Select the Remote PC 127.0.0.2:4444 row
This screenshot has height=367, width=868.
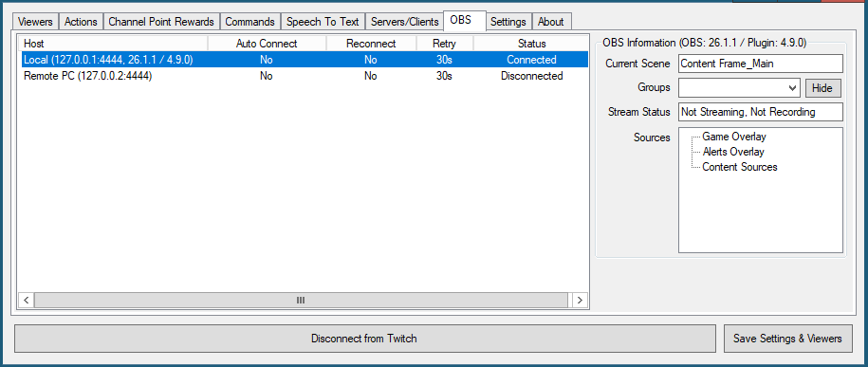click(x=305, y=76)
